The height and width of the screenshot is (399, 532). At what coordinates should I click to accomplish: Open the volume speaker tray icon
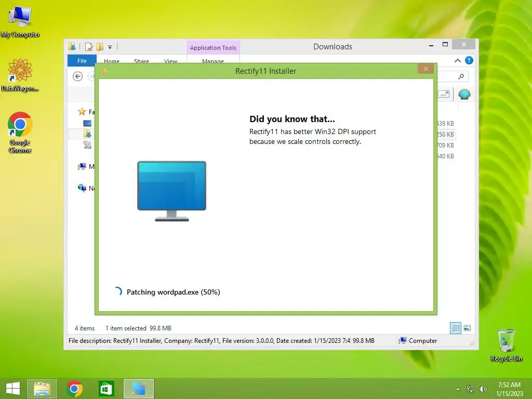pos(483,389)
